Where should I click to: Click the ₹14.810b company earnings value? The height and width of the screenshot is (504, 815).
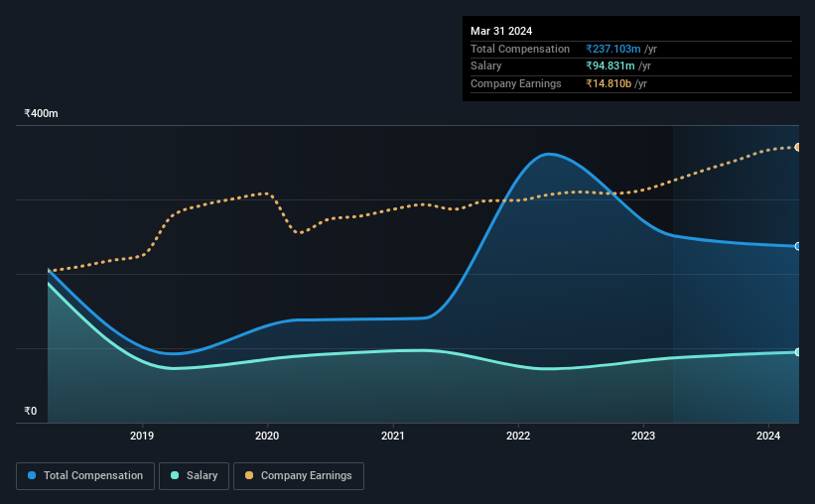point(609,83)
